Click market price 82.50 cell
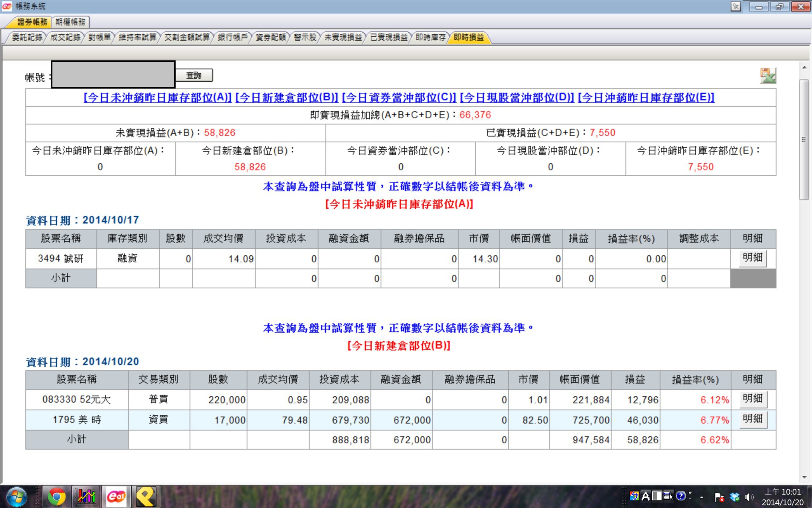The height and width of the screenshot is (508, 812). click(529, 420)
